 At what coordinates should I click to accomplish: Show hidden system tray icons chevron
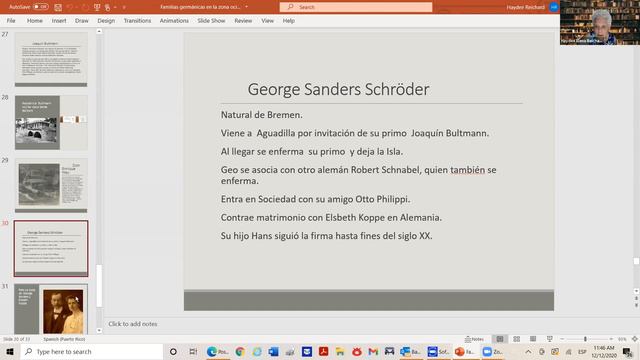coord(528,351)
